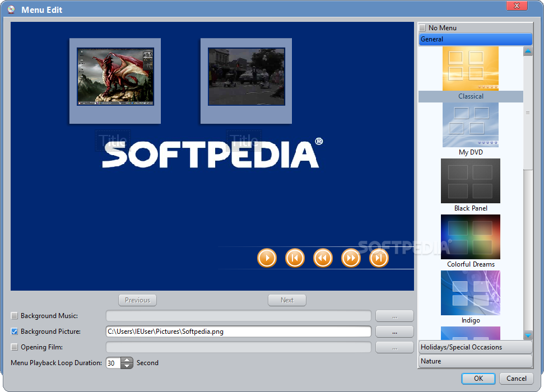The width and height of the screenshot is (544, 392).
Task: Click the Next button
Action: click(x=287, y=300)
